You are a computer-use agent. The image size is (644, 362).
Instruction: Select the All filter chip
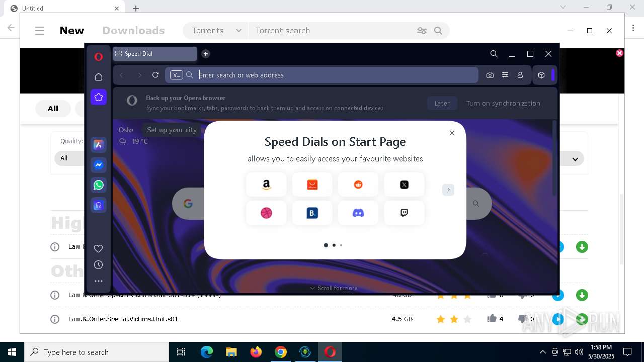coord(53,109)
